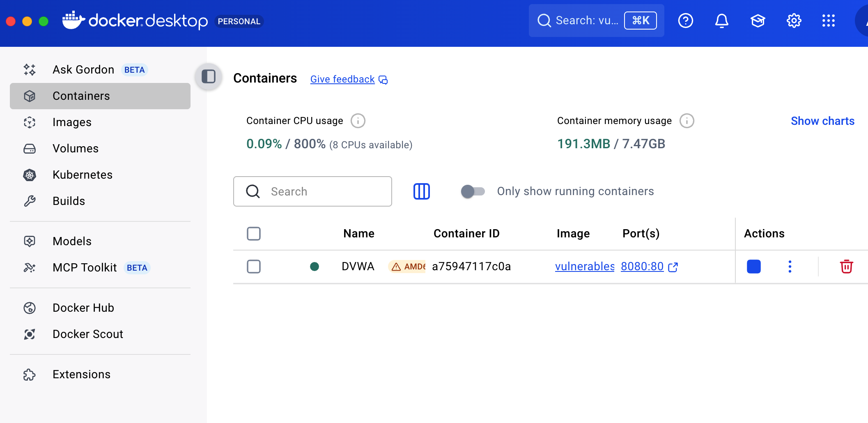Open the 8080:80 port link
The image size is (868, 423).
point(642,267)
